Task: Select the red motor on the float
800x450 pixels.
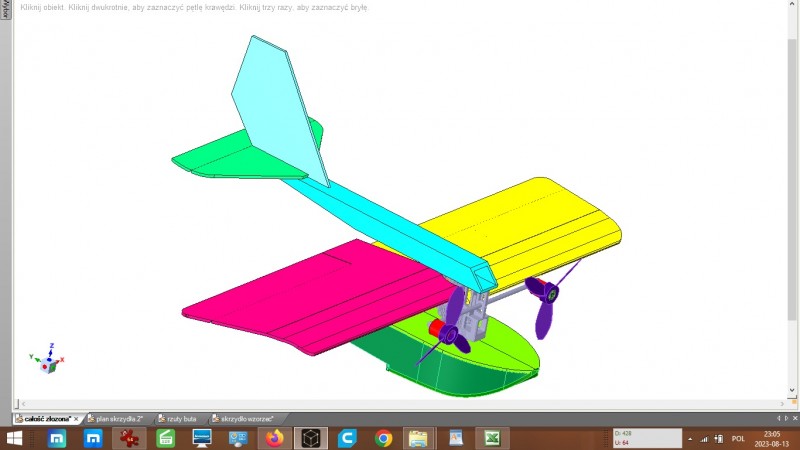Action: click(x=435, y=329)
